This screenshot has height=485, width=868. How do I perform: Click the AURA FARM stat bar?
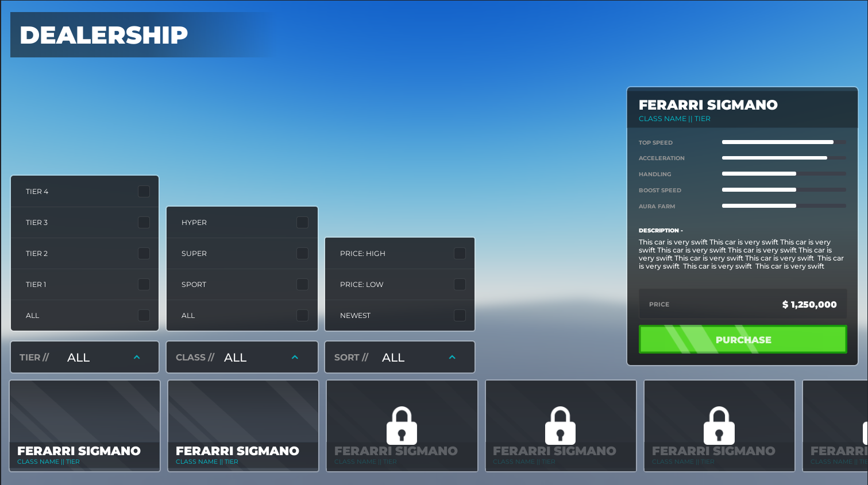point(784,205)
